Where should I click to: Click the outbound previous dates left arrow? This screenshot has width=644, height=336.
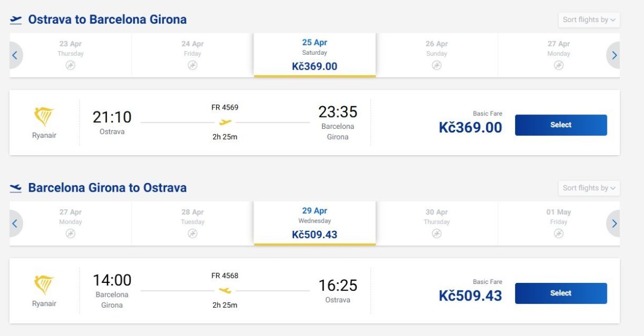click(14, 55)
